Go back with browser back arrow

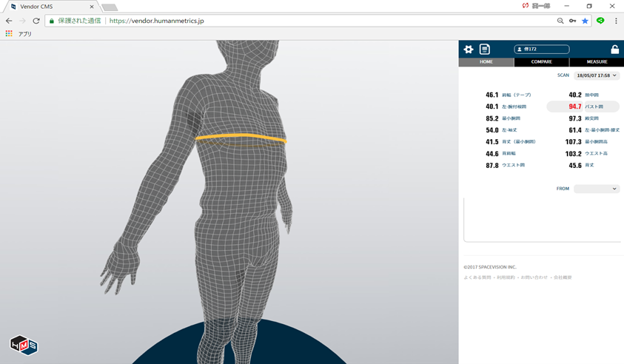click(9, 21)
